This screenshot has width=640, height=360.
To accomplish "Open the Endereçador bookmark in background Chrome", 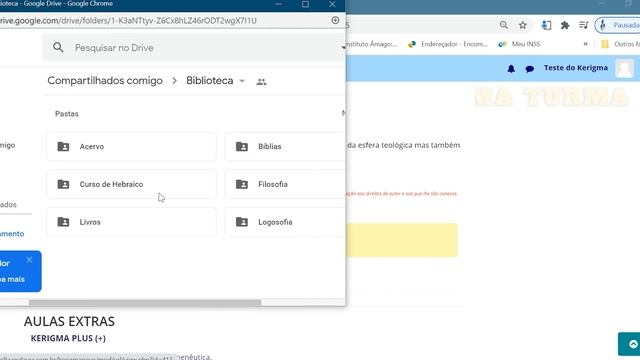I will coord(448,44).
